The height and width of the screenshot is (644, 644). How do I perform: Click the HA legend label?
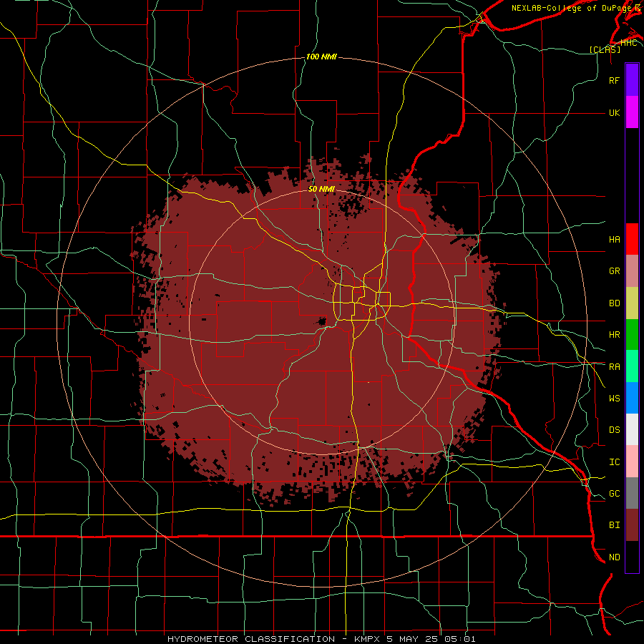(x=615, y=239)
